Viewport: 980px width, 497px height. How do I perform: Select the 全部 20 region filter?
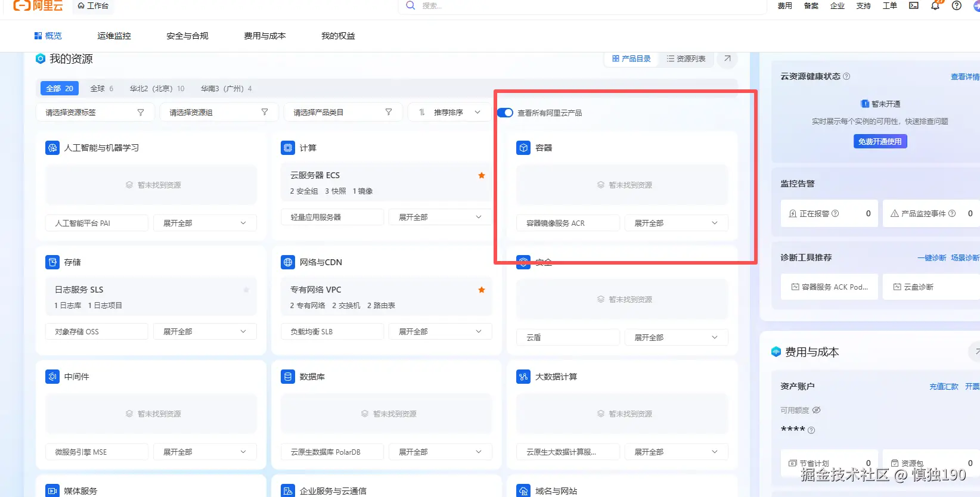click(x=60, y=88)
